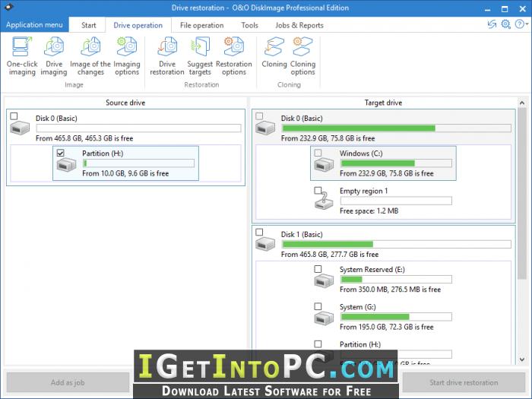Open settings gear icon at top right
The width and height of the screenshot is (532, 399).
click(505, 24)
